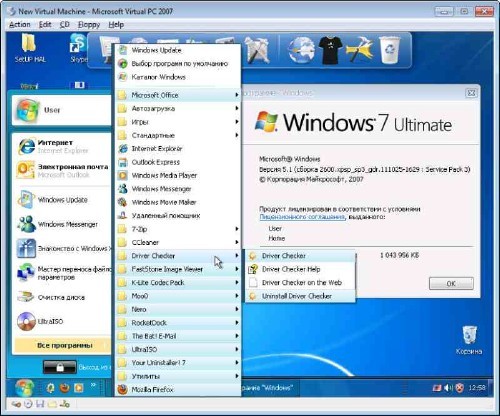Expand the Игры games folder
Screen dimensions: 500x416
click(x=178, y=122)
